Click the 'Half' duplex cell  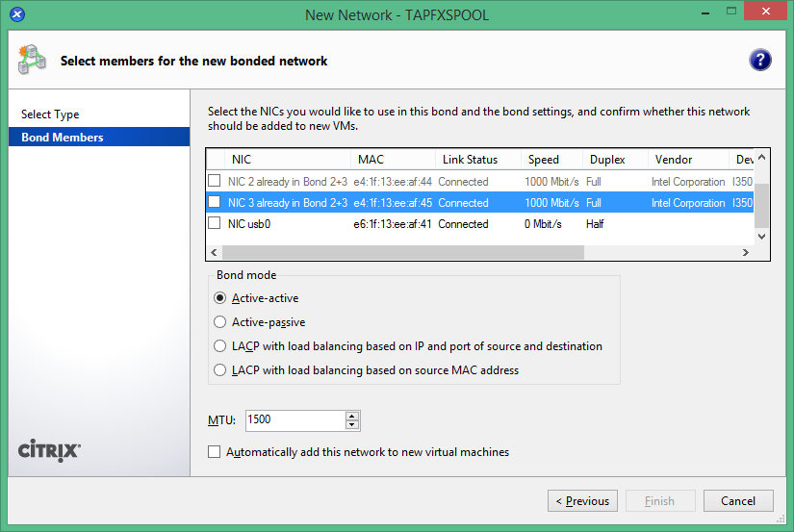595,224
